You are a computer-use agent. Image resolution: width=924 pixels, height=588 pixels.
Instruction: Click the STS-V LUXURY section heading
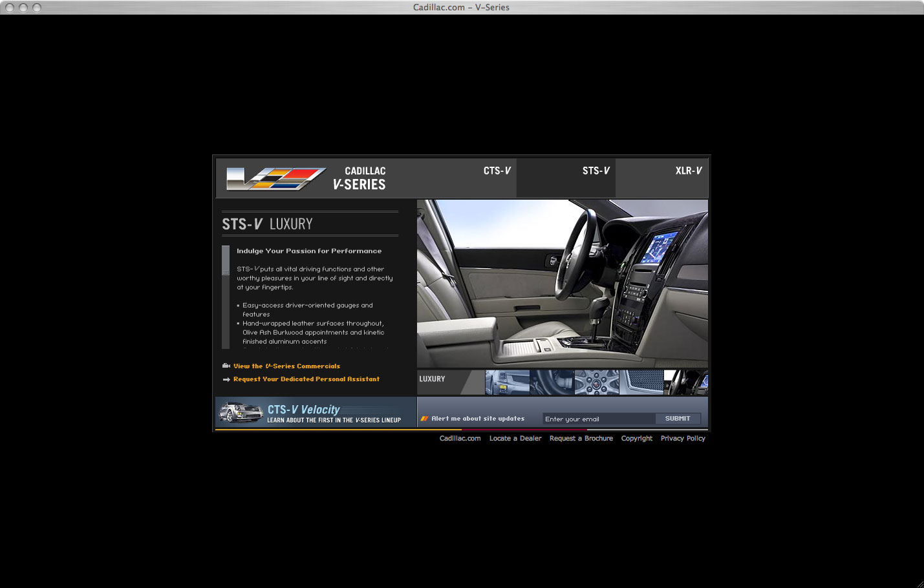(267, 224)
